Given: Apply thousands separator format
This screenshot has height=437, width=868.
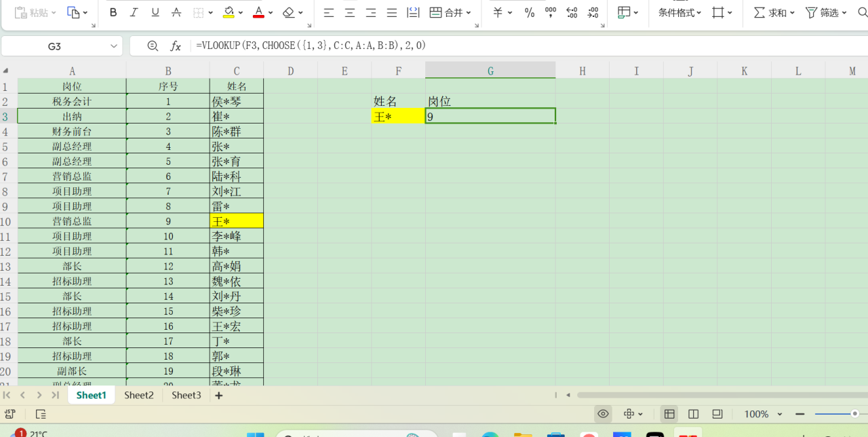Looking at the screenshot, I should [551, 12].
